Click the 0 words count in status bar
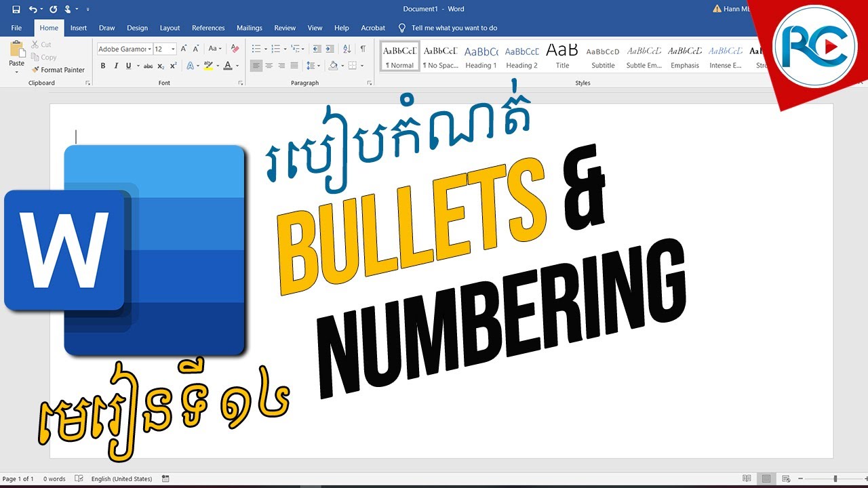Screen dimensions: 868x488 click(x=54, y=479)
